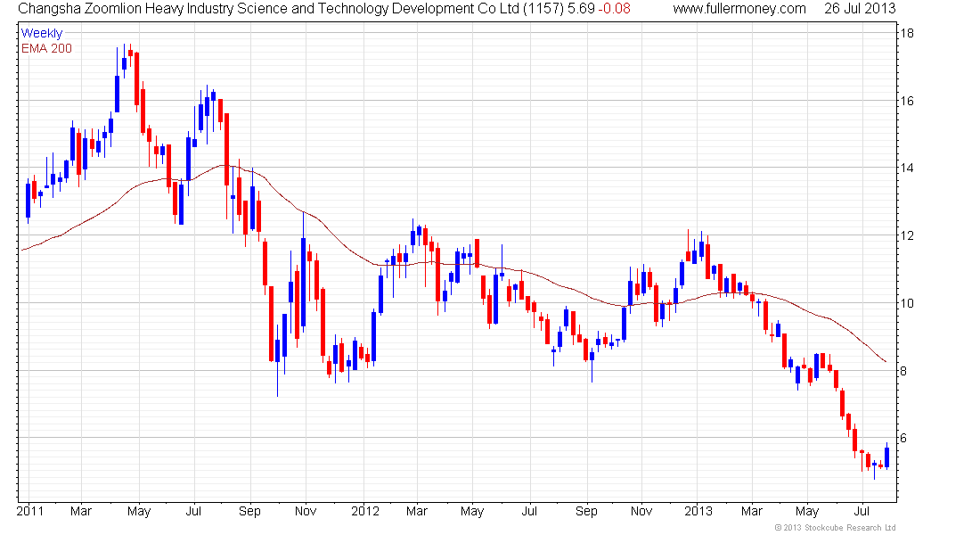Viewport: 980px width, 535px height.
Task: Click the 10 price axis label
Action: [x=906, y=303]
